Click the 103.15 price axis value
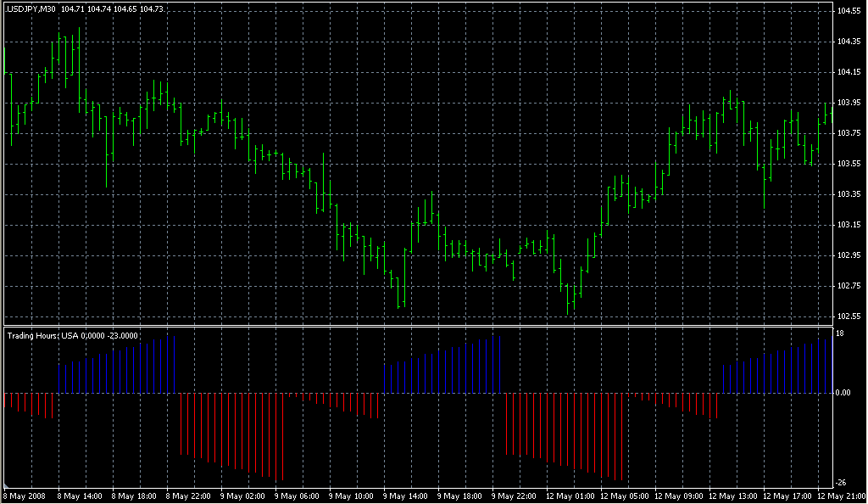Viewport: 868px width, 504px height. click(849, 225)
